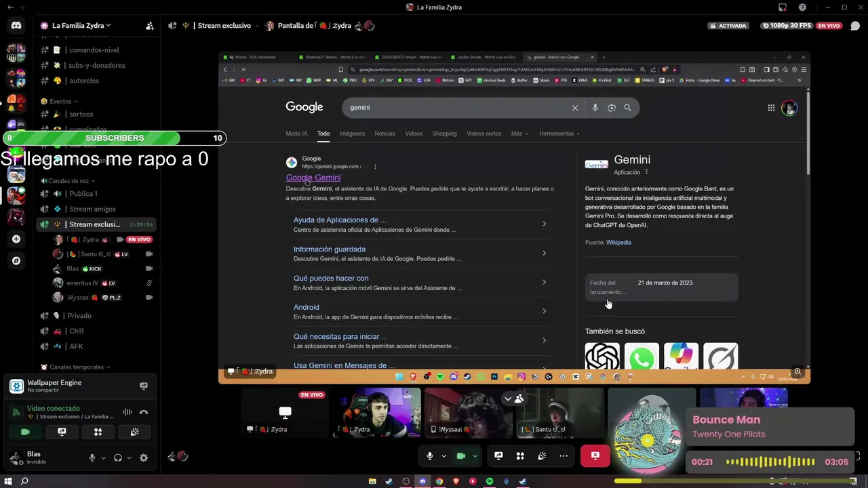Open Wallpaper Engine screen share icon
This screenshot has width=868, height=488.
[x=144, y=386]
